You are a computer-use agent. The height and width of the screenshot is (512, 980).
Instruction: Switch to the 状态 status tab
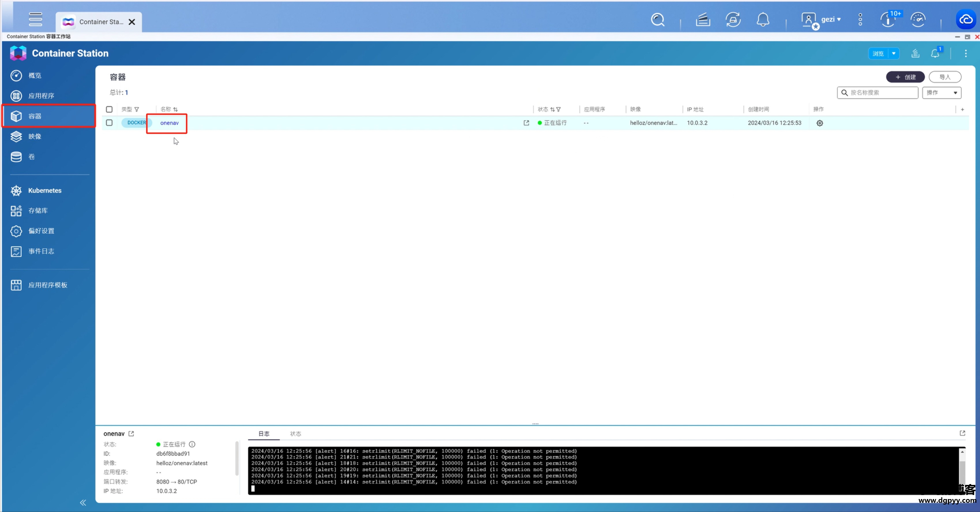(295, 434)
